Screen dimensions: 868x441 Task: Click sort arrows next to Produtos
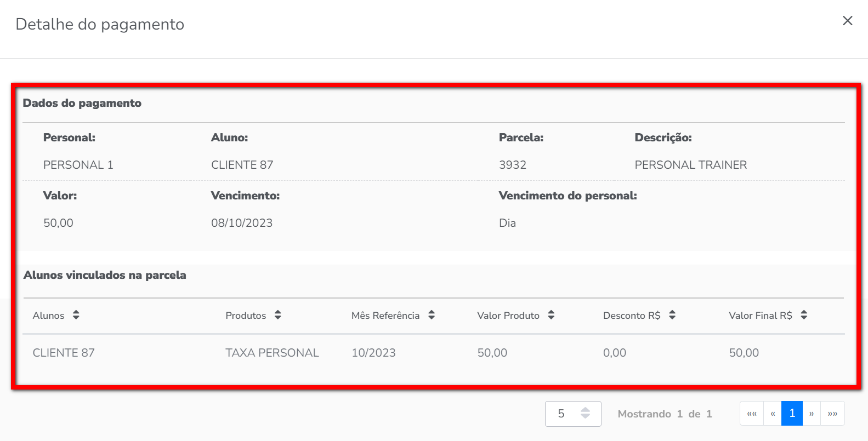pyautogui.click(x=278, y=315)
